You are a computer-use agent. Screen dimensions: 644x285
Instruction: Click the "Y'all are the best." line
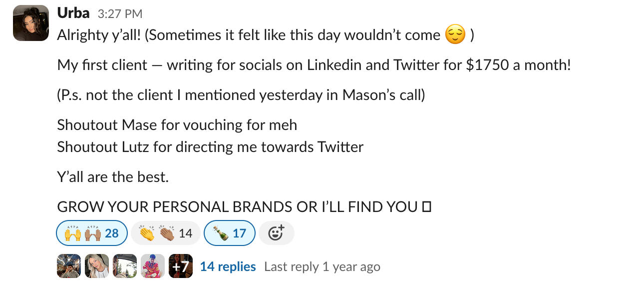click(113, 177)
